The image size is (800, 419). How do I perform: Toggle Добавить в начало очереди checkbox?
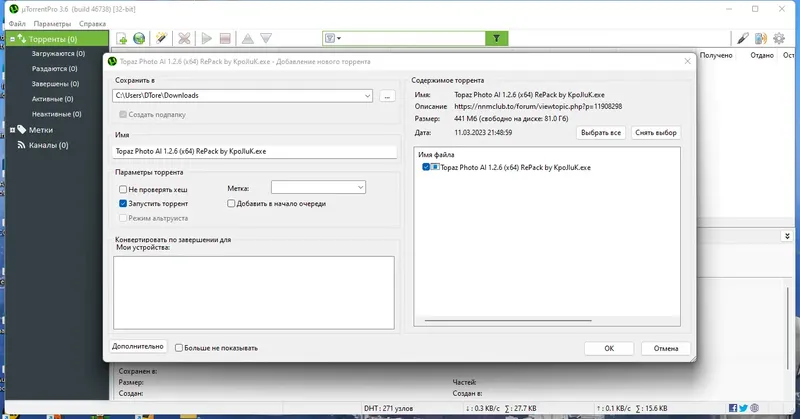pyautogui.click(x=231, y=203)
